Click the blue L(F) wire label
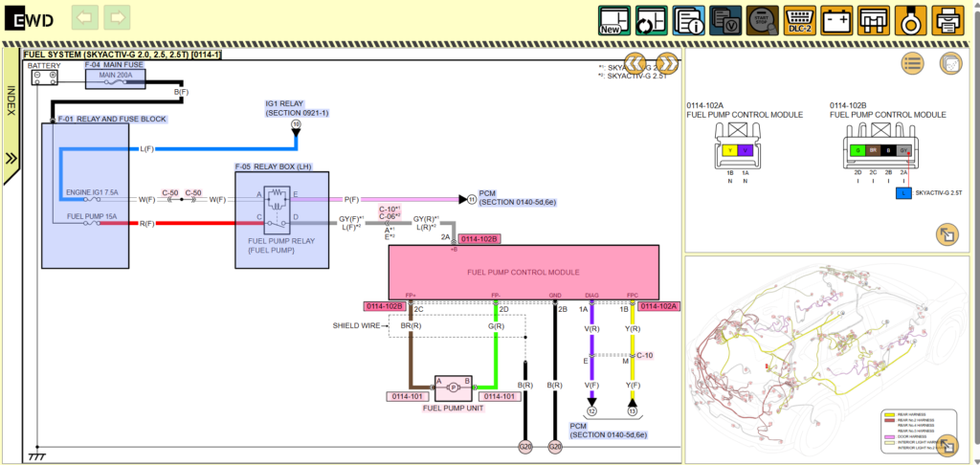The width and height of the screenshot is (980, 465). tap(146, 148)
